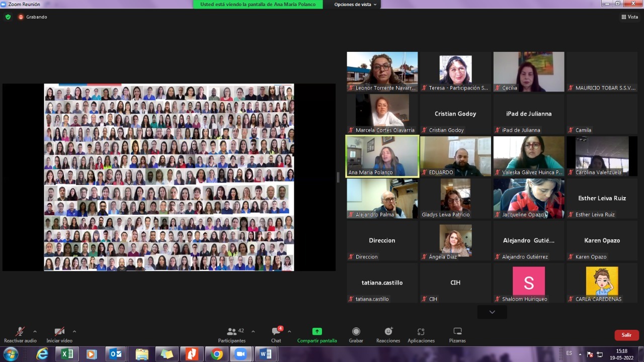Click the Grabar record icon
The image size is (644, 362).
point(356,332)
